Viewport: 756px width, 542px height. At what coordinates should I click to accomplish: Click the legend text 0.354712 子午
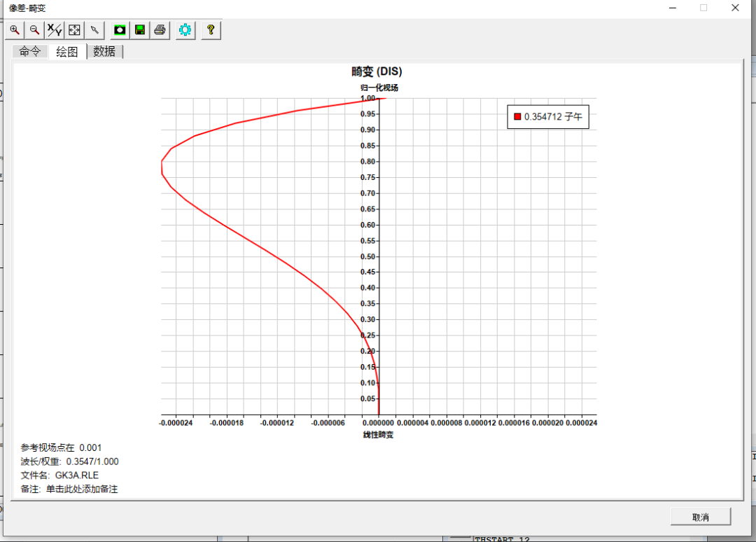pyautogui.click(x=553, y=117)
